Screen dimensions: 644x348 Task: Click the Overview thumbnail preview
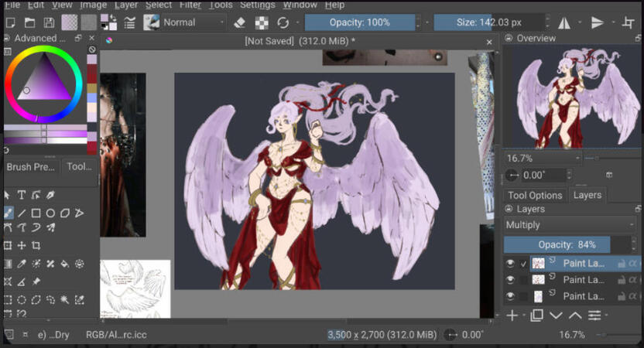point(572,97)
